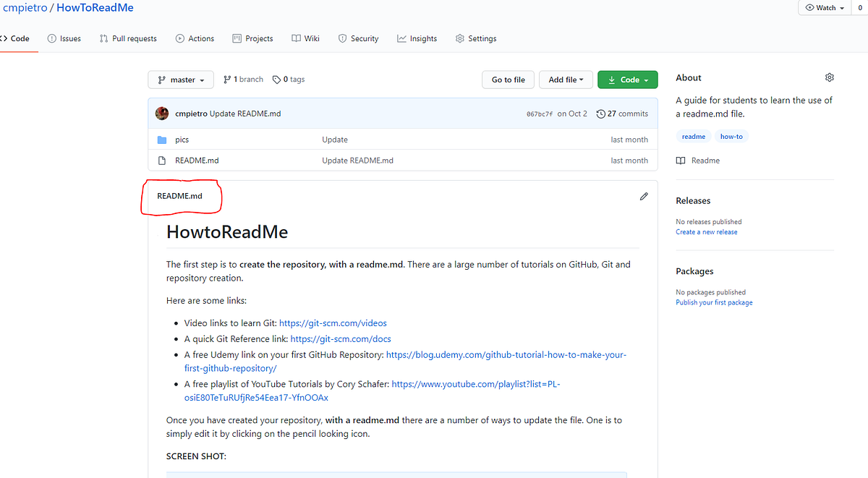Follow the git-scm.com videos link
868x478 pixels.
(333, 323)
